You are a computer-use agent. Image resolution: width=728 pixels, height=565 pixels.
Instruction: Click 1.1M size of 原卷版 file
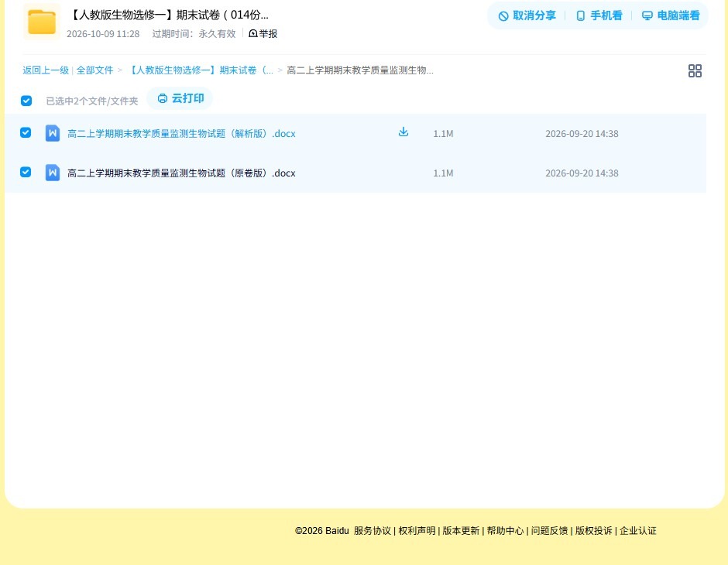click(x=443, y=173)
